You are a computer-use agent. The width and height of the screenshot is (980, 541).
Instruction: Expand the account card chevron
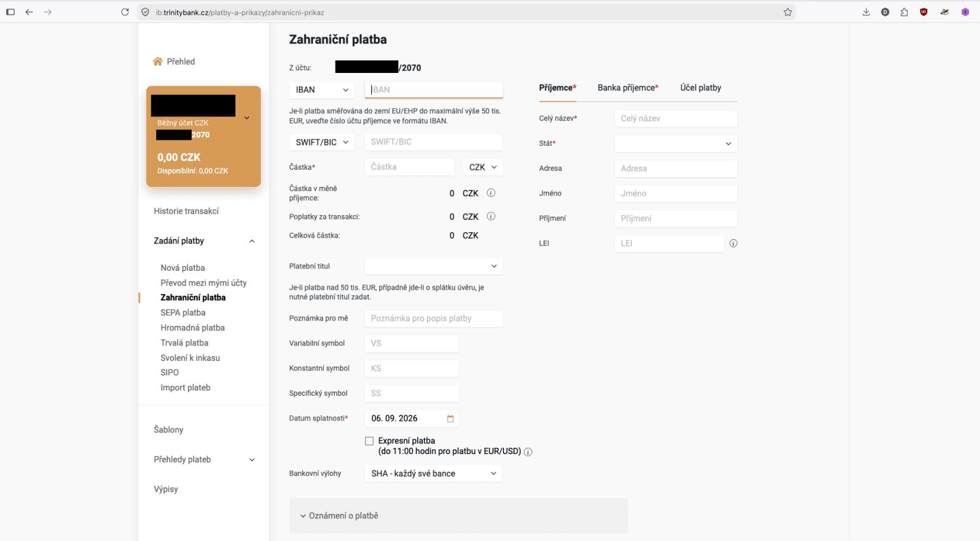tap(247, 118)
